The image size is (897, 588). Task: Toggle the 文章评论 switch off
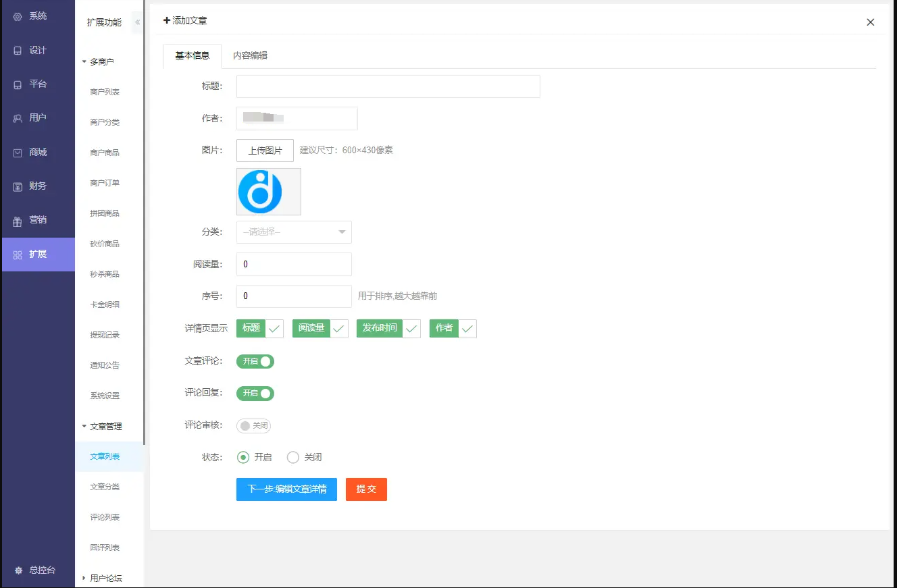[255, 361]
